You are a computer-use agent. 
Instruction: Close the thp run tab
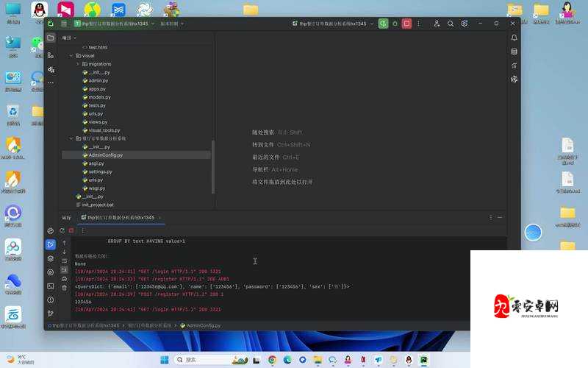point(159,218)
